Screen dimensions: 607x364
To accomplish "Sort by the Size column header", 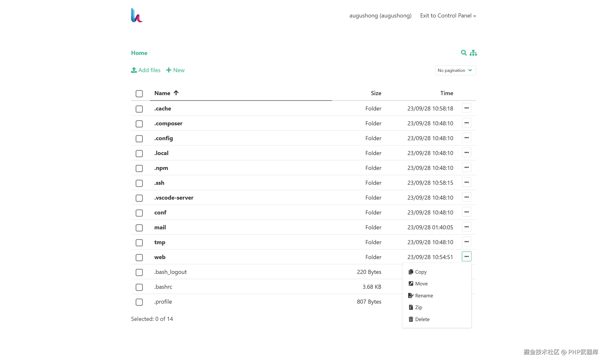I will click(x=376, y=93).
